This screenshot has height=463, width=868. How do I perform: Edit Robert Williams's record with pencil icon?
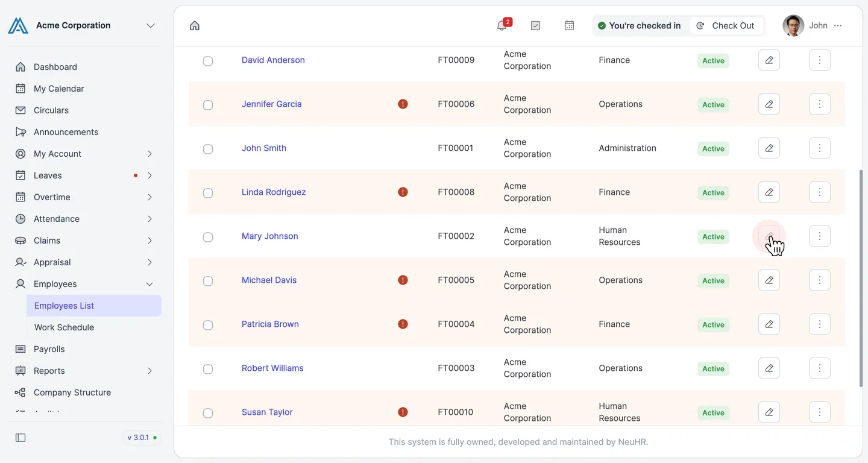pos(769,368)
